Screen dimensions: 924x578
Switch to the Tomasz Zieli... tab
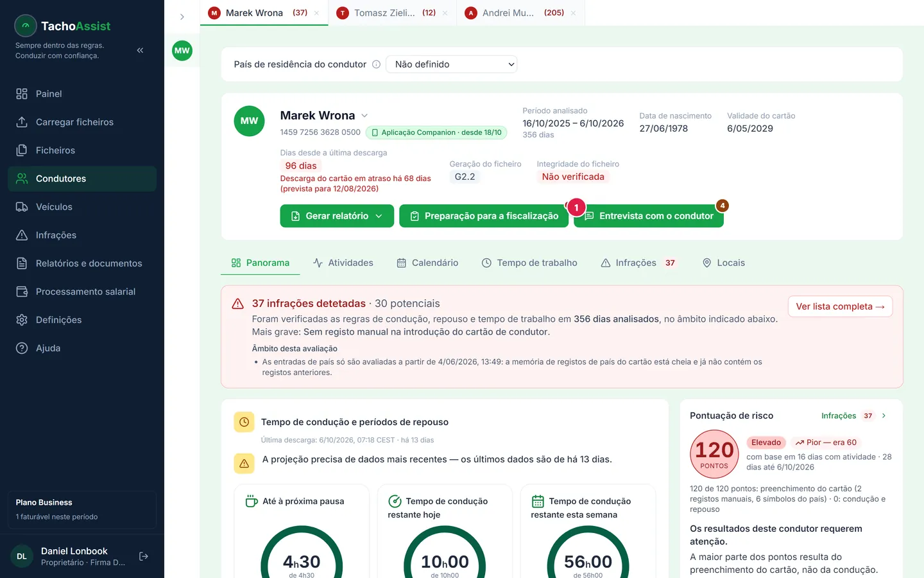(392, 13)
